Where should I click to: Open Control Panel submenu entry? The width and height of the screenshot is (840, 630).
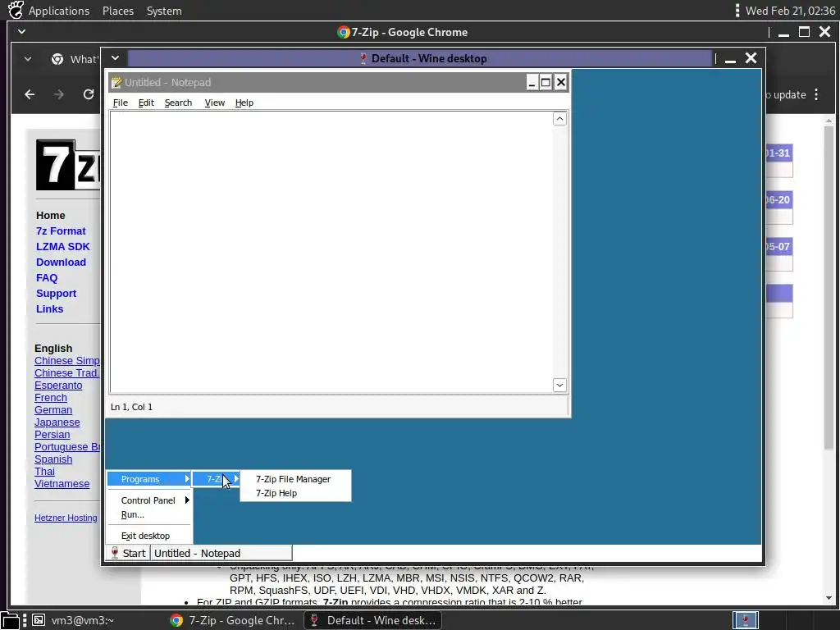click(x=149, y=500)
